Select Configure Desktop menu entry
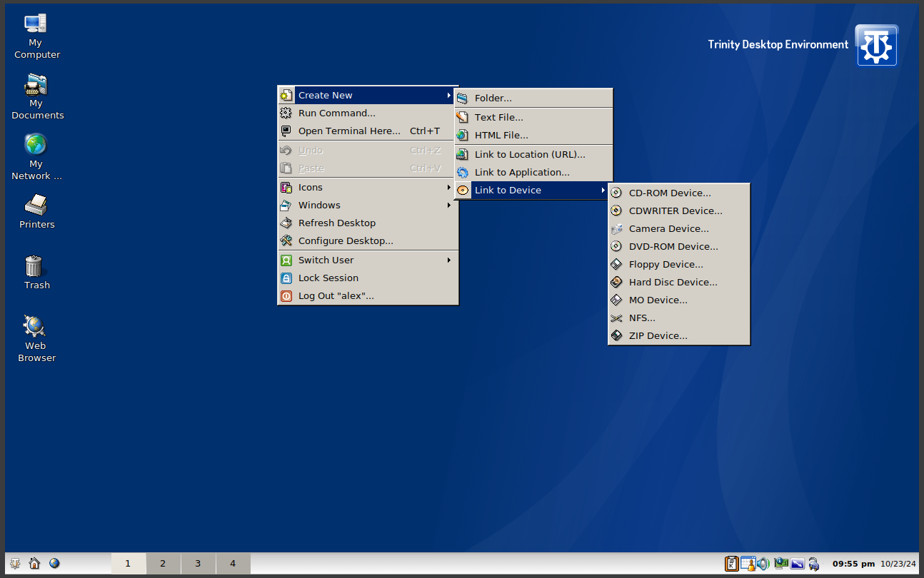 pos(346,241)
